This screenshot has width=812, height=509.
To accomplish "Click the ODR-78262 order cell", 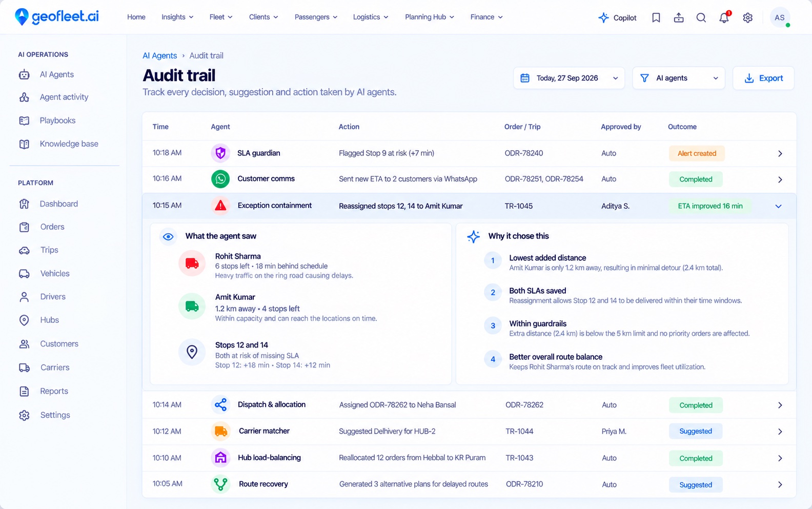I will point(524,405).
